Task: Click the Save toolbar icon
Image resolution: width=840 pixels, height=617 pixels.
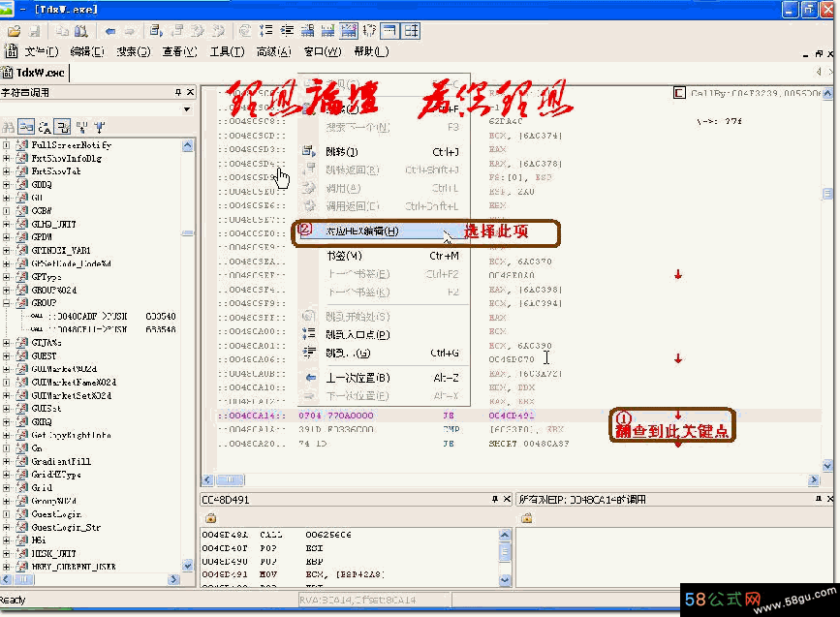Action: tap(33, 31)
